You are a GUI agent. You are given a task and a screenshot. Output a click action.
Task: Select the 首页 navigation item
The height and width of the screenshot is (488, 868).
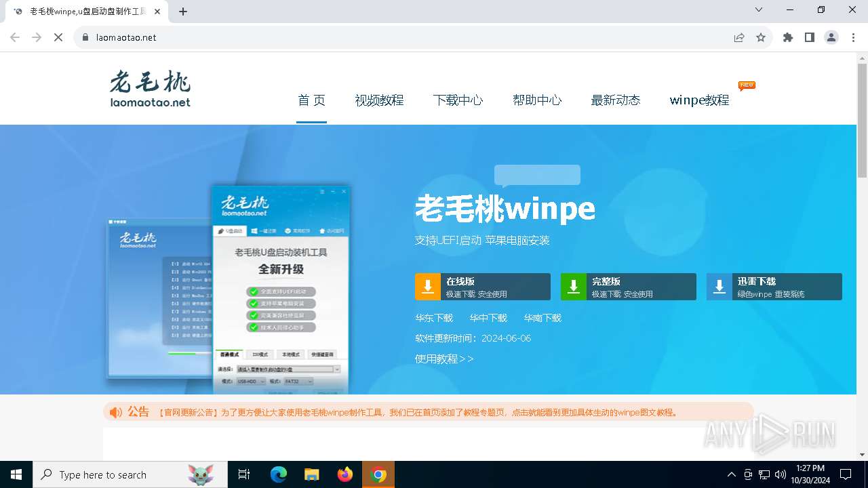pyautogui.click(x=311, y=100)
